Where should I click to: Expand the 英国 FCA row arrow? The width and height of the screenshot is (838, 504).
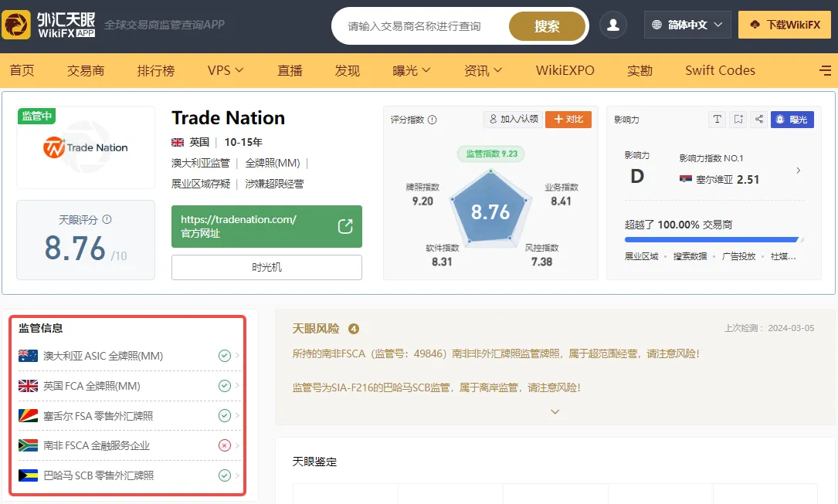[237, 385]
